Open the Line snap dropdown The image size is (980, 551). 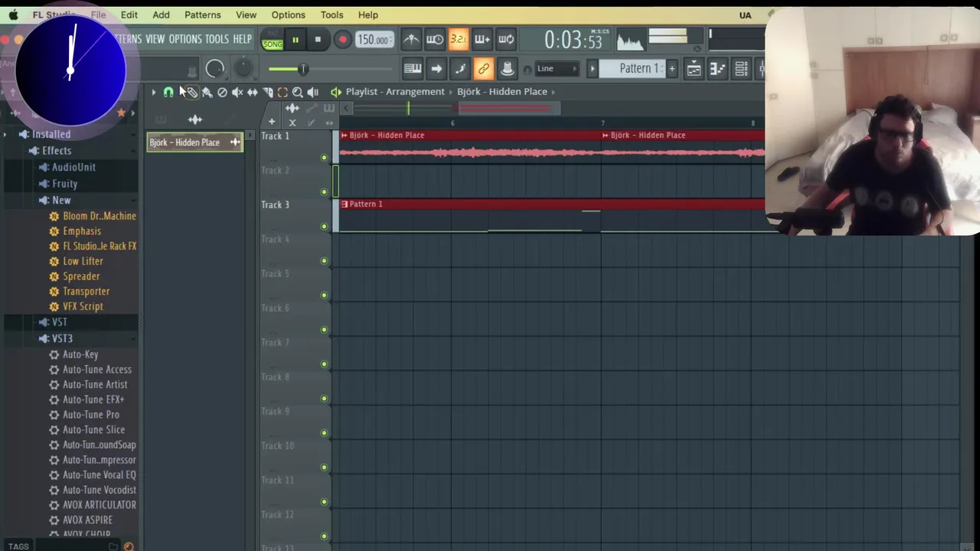point(557,69)
